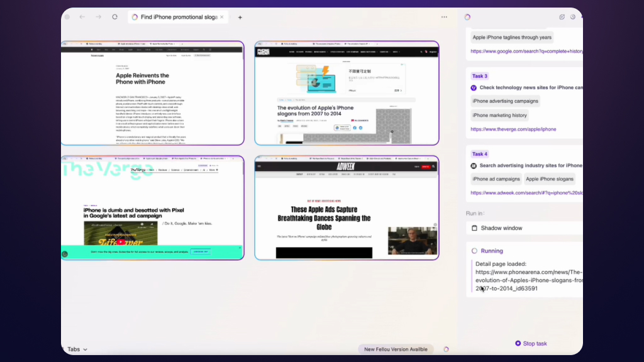Open the share/edit icon in side panel header
The height and width of the screenshot is (362, 644).
point(562,17)
